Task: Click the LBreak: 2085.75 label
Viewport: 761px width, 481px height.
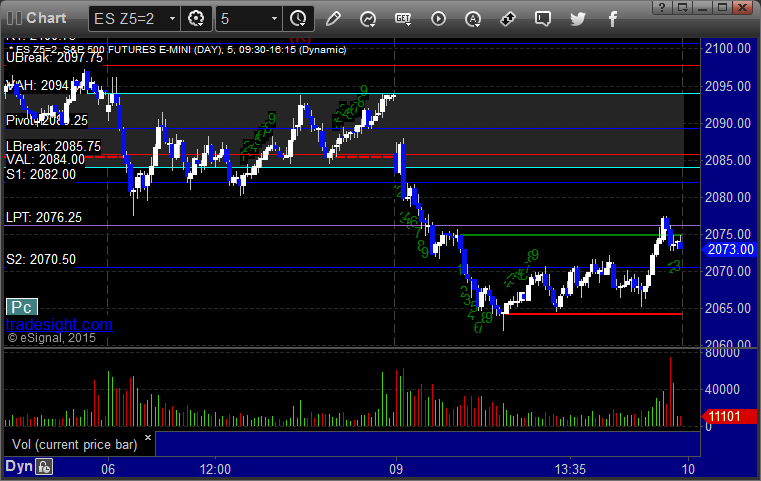Action: [53, 146]
